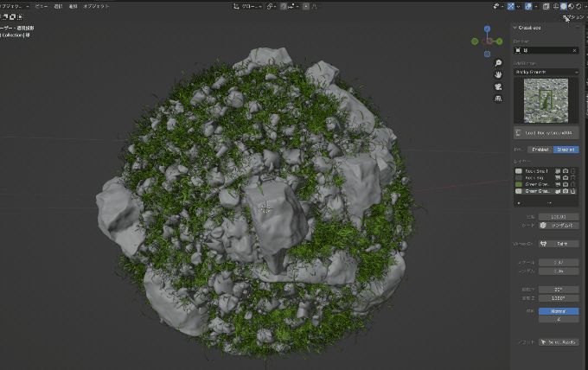Open the 追加 menu in the viewport header

(x=73, y=6)
